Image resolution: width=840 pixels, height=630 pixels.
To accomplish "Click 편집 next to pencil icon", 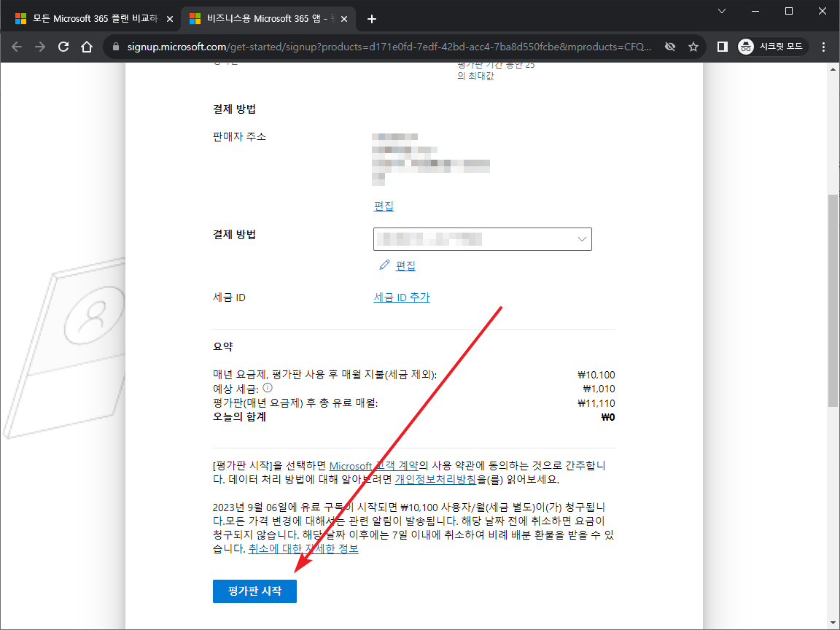I will 405,265.
